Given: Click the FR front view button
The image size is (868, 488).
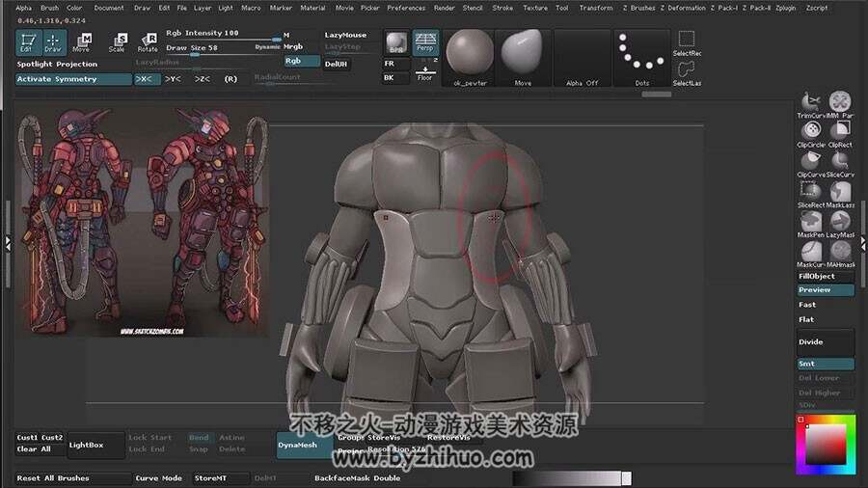Looking at the screenshot, I should [396, 64].
